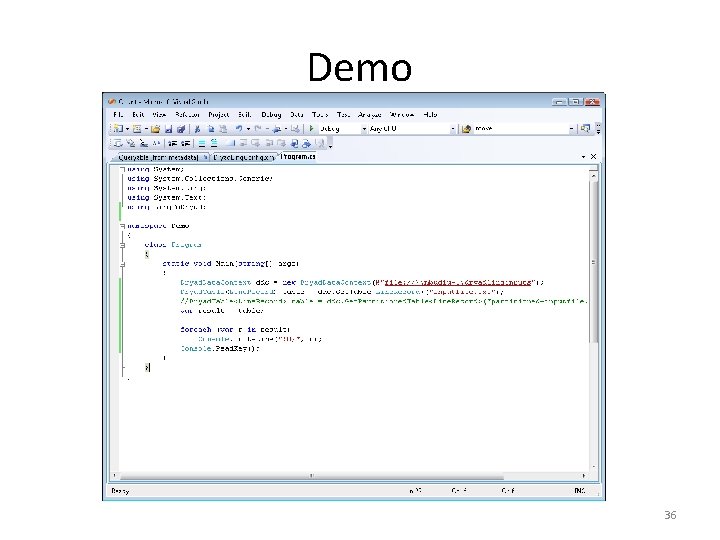The width and height of the screenshot is (720, 540).
Task: Open the Debug menu
Action: [x=271, y=115]
